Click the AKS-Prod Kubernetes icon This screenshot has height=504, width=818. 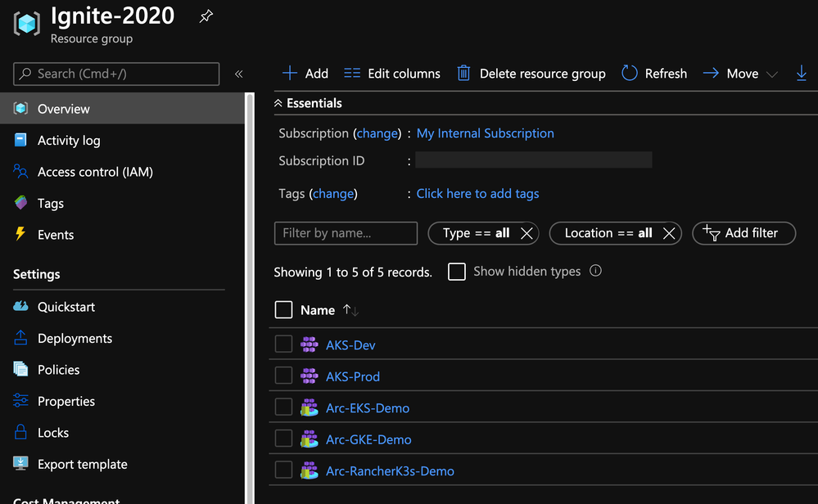(310, 376)
